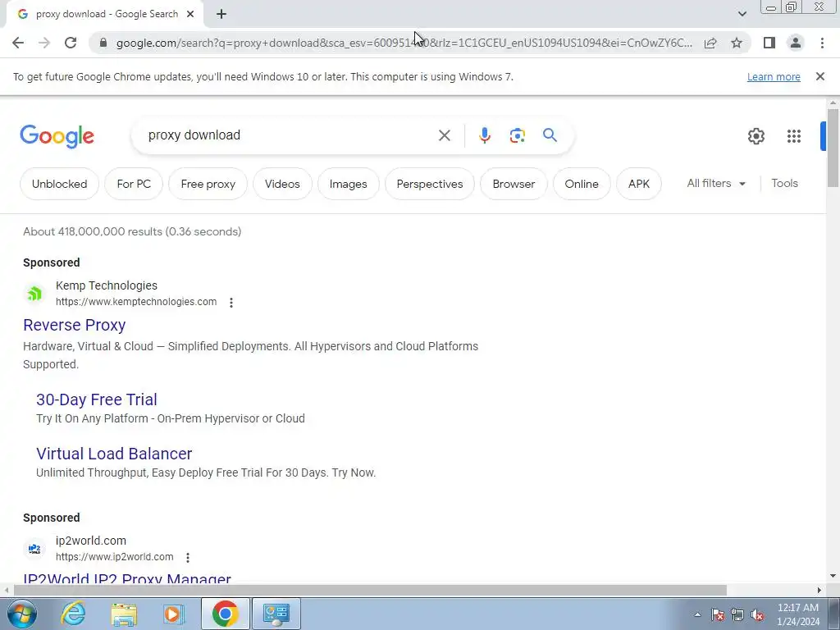This screenshot has height=630, width=840.
Task: Select the Browser filter chip
Action: (x=514, y=184)
